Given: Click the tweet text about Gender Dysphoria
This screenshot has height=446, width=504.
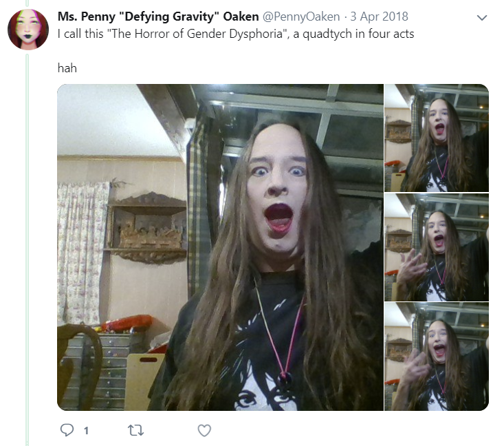Looking at the screenshot, I should click(236, 34).
